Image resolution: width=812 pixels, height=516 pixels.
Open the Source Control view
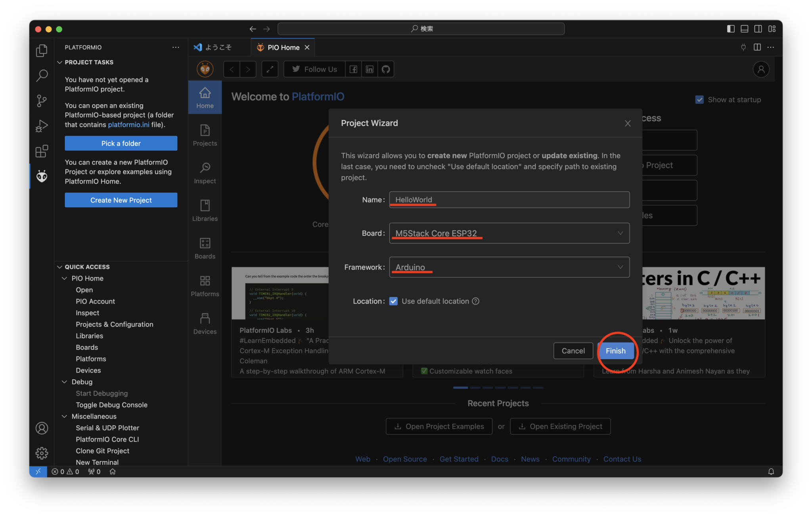[x=42, y=101]
